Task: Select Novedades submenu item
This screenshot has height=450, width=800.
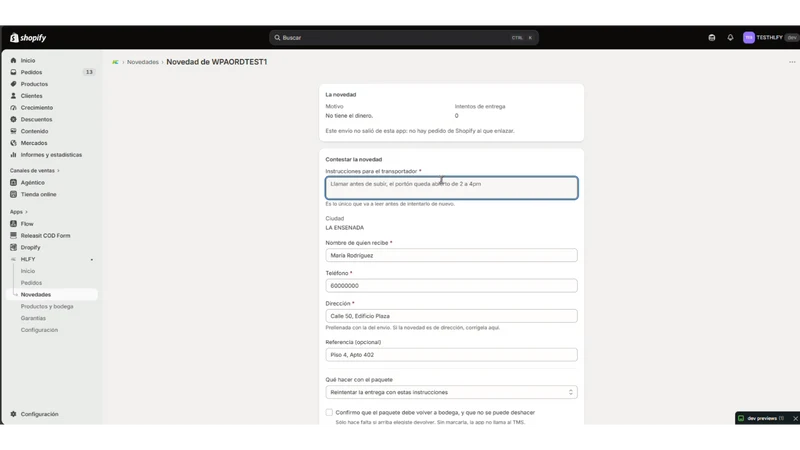Action: pos(36,294)
